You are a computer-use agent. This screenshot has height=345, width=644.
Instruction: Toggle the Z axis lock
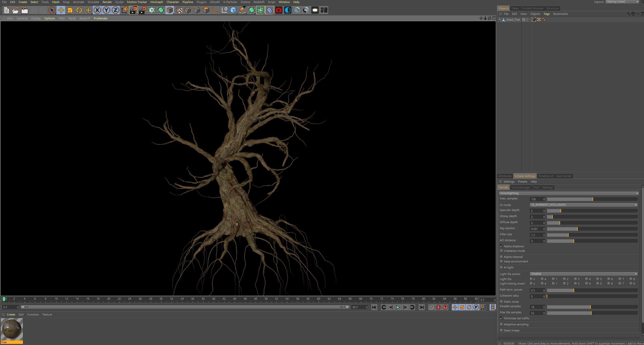click(x=115, y=10)
